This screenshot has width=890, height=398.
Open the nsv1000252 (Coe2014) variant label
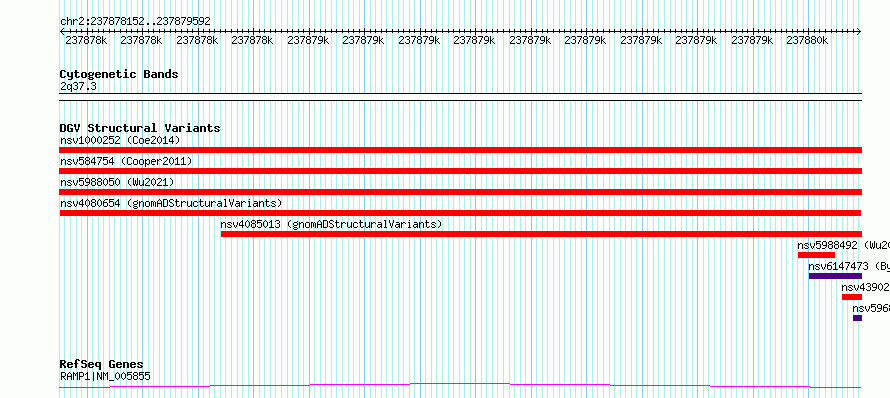click(120, 140)
